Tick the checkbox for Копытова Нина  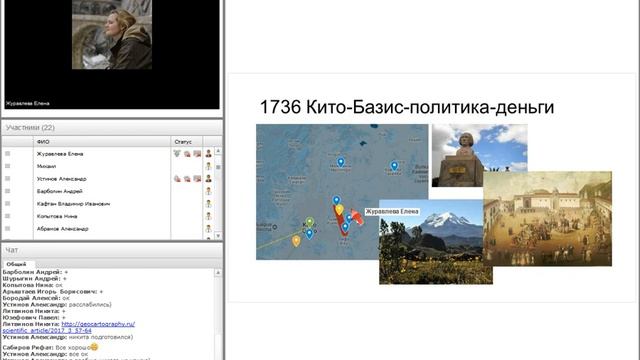7,216
